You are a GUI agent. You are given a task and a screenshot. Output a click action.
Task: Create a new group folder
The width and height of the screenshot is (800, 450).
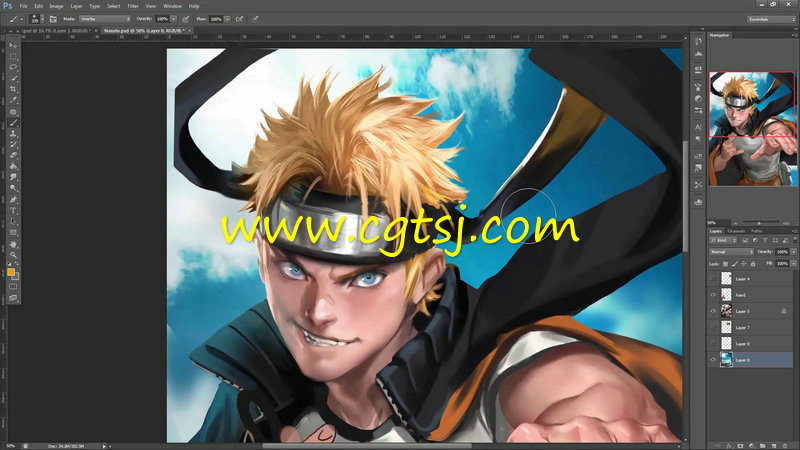click(762, 446)
